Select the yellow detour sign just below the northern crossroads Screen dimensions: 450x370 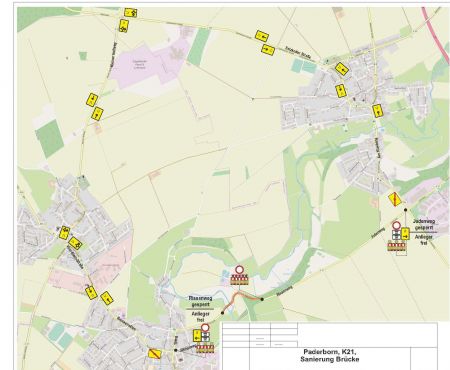124,26
